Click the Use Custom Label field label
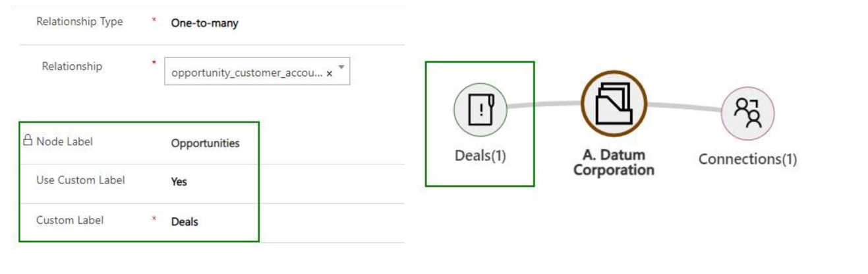This screenshot has height=274, width=868. point(80,180)
